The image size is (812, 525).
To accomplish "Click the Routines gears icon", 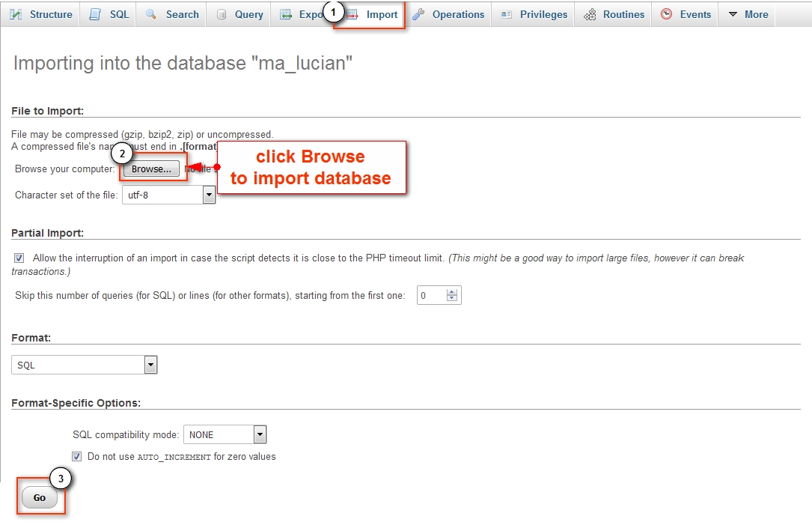I will click(x=589, y=13).
